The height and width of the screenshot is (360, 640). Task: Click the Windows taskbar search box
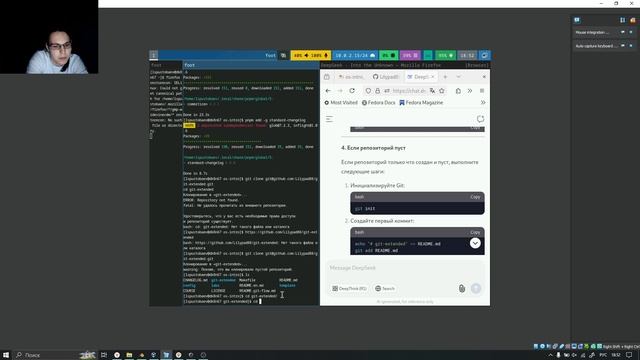tap(55, 355)
